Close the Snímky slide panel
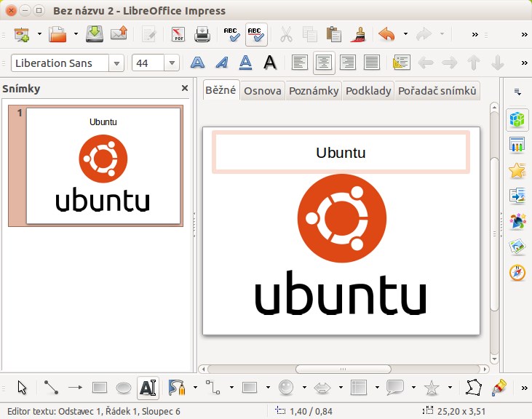The width and height of the screenshot is (532, 419). coord(185,88)
